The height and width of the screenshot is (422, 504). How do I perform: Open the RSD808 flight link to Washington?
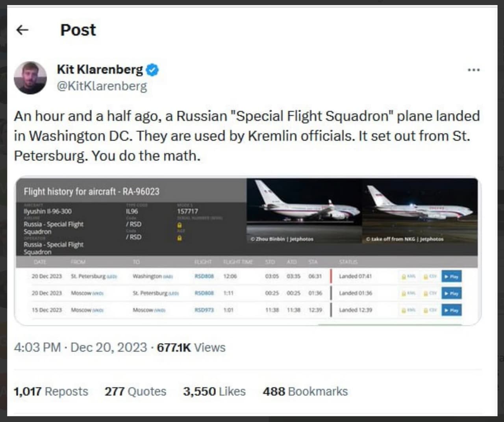204,276
